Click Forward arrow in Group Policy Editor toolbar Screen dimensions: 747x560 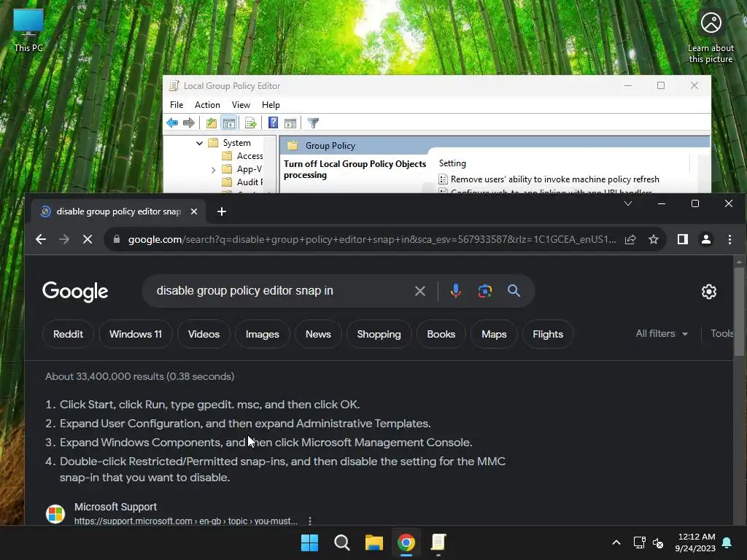189,122
